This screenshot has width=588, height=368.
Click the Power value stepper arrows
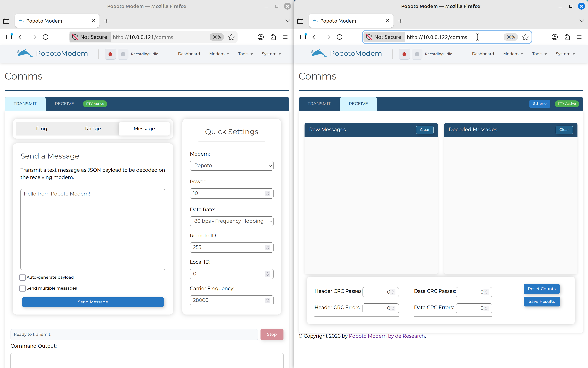coord(268,194)
